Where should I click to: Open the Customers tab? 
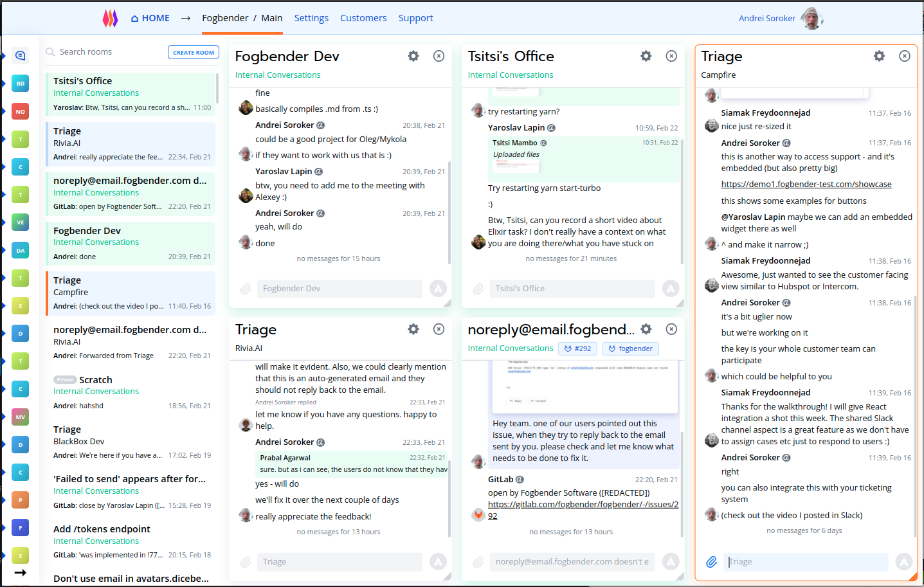click(x=363, y=18)
